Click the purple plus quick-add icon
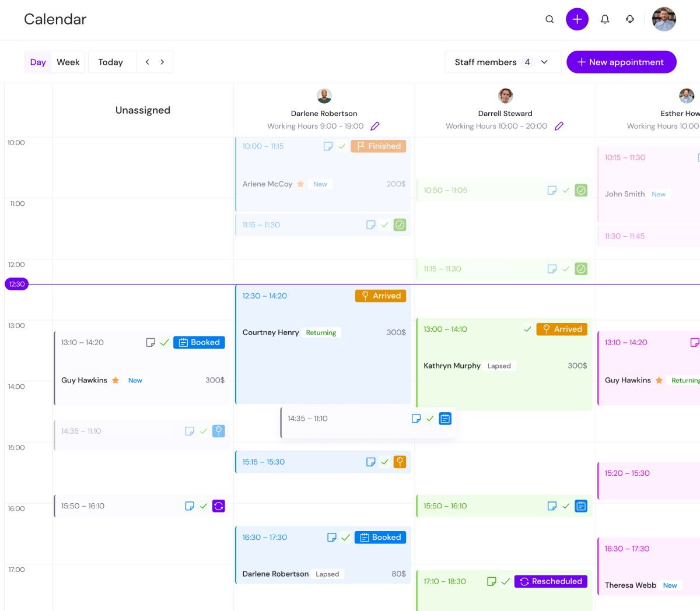The width and height of the screenshot is (700, 611). point(577,19)
